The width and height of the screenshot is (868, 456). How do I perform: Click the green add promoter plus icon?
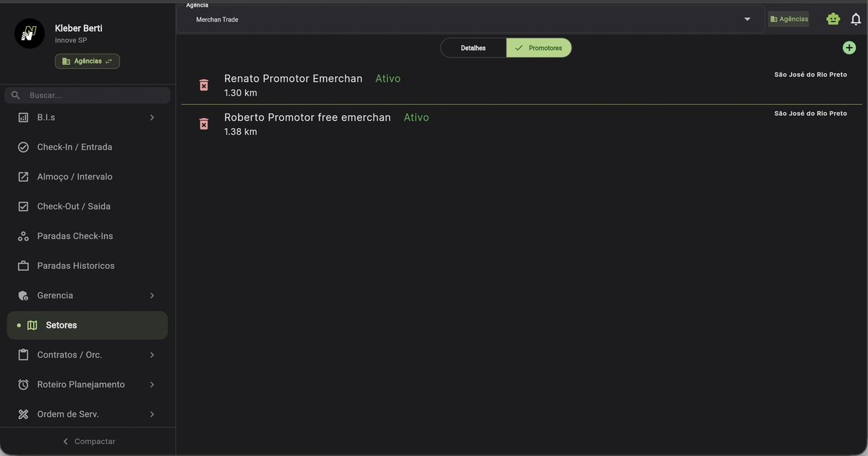[849, 48]
